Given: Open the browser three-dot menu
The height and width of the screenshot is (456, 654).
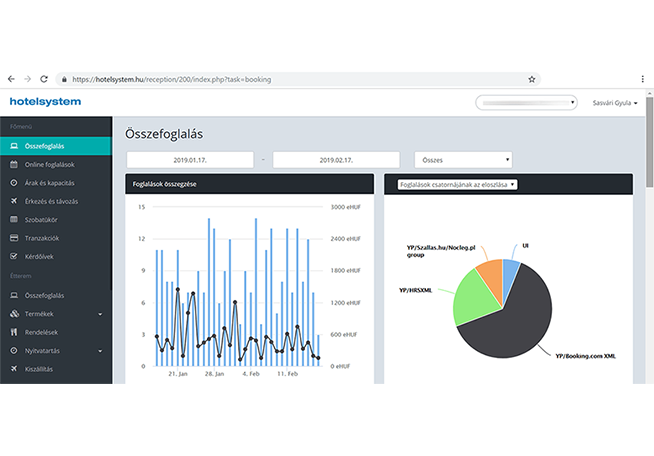Looking at the screenshot, I should pyautogui.click(x=642, y=78).
